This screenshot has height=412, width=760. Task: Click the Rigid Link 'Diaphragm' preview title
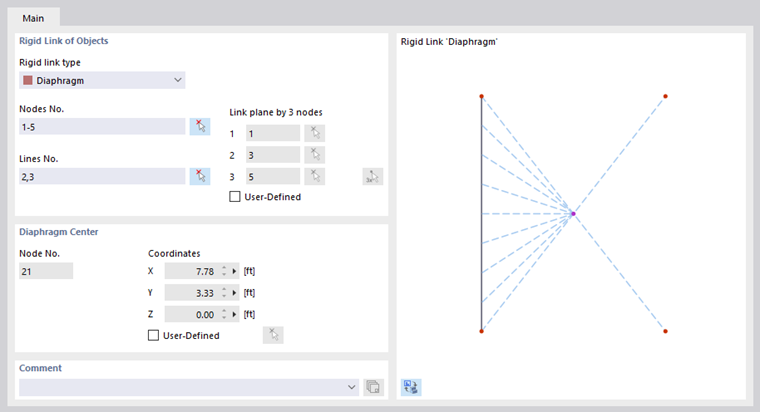coord(449,42)
